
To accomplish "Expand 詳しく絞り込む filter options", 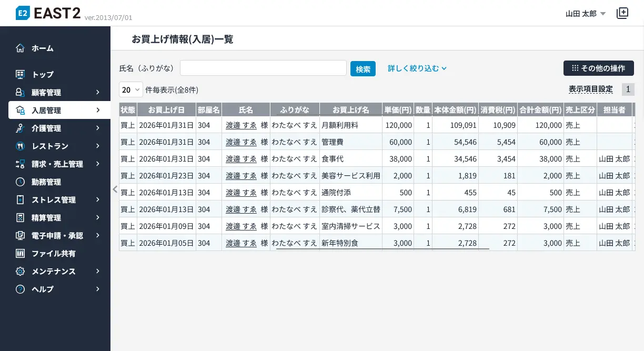I will pos(417,68).
